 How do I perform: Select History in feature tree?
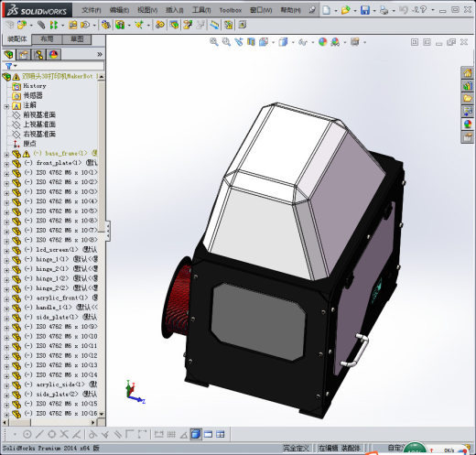point(35,86)
